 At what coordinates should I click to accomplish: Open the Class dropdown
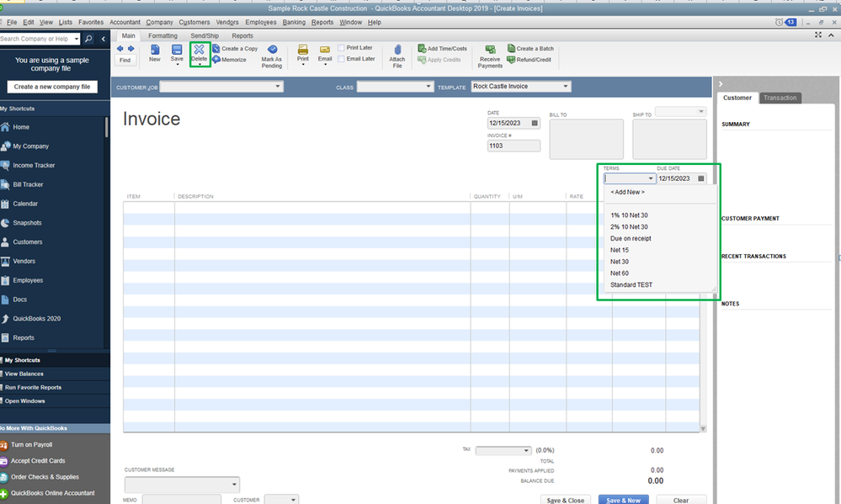coord(428,87)
